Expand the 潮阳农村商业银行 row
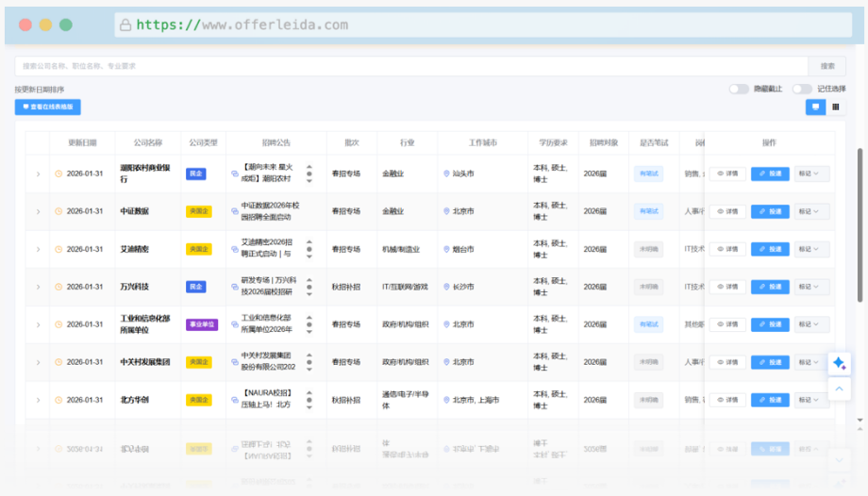The height and width of the screenshot is (496, 868). 38,174
